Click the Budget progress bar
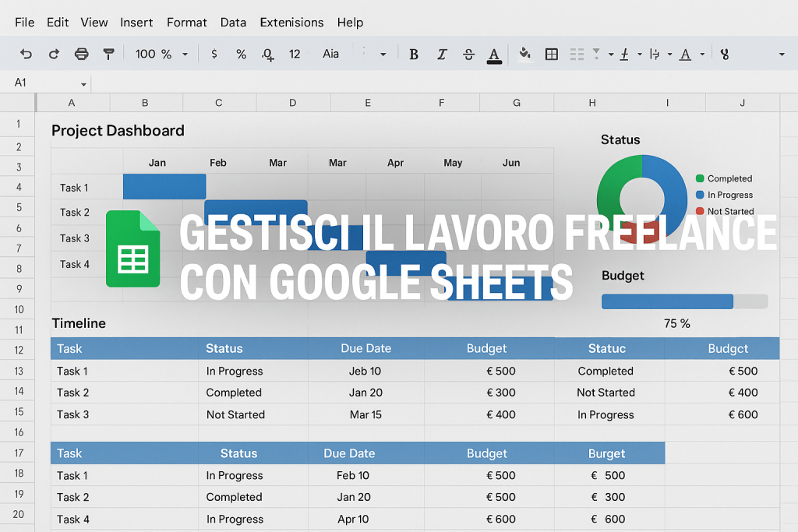This screenshot has width=798, height=532. 684,301
